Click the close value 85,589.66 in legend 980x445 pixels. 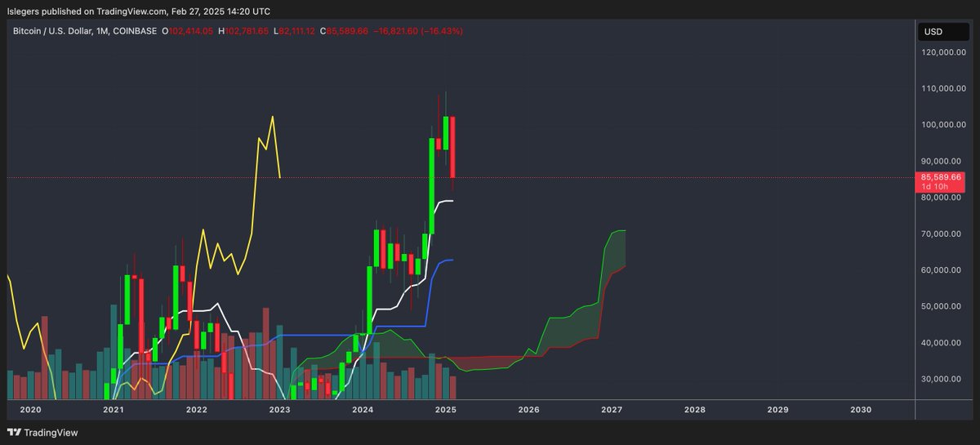(x=348, y=31)
